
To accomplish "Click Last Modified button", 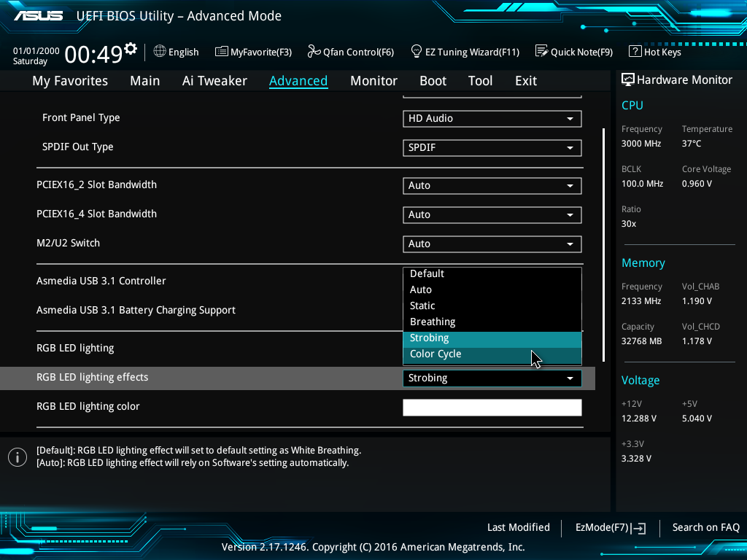I will coord(518,528).
